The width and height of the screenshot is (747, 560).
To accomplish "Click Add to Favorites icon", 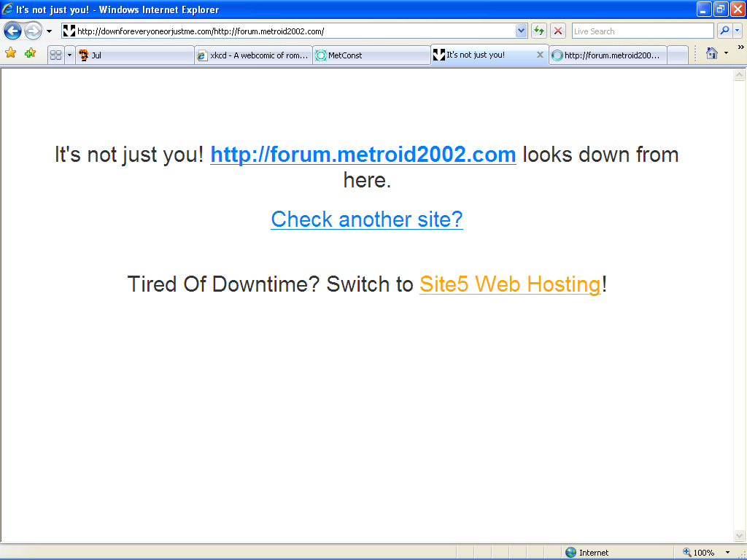I will pyautogui.click(x=30, y=53).
